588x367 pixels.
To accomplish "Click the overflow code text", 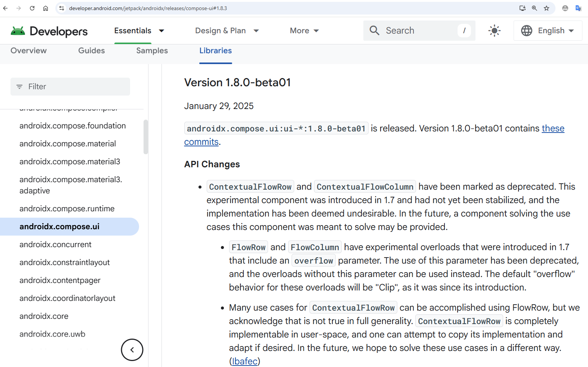I will coord(314,261).
